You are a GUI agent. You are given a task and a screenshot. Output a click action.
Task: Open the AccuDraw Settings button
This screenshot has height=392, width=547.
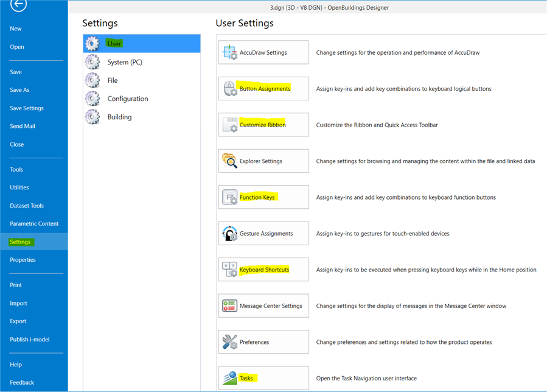pyautogui.click(x=263, y=52)
